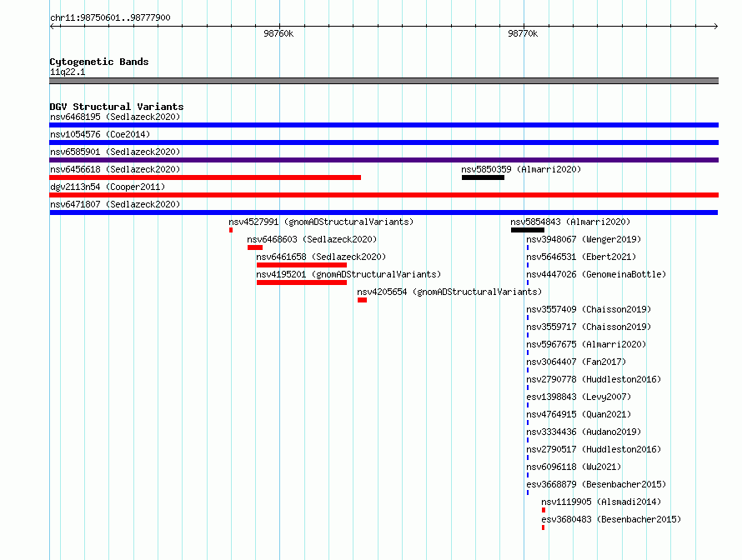Click the nsv5854843 (Almarri2020) label

click(x=570, y=222)
